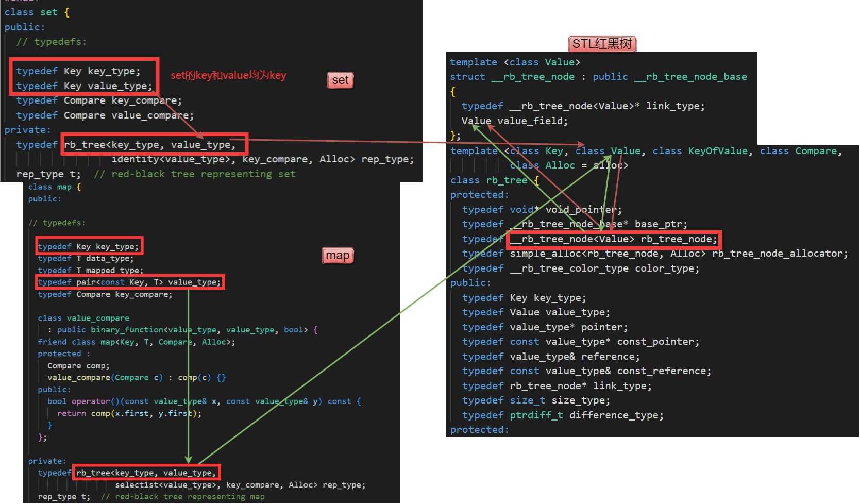The image size is (860, 504).
Task: Click the red note 'set的key和value均为key'
Action: tap(228, 76)
